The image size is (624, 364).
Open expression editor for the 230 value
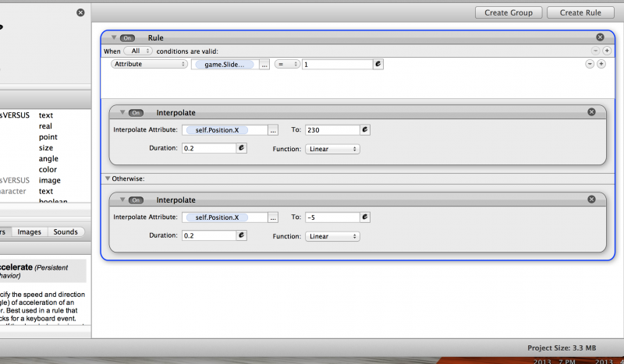pos(364,130)
